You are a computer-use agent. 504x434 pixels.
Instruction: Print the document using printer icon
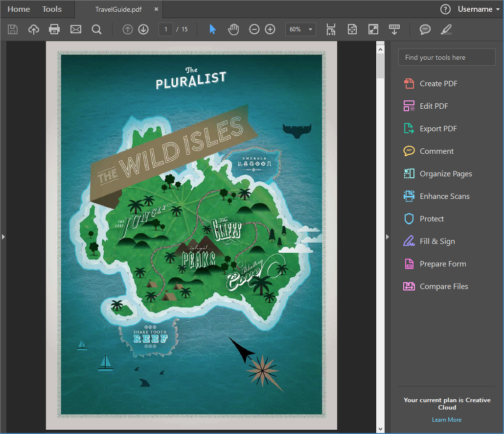pos(54,29)
